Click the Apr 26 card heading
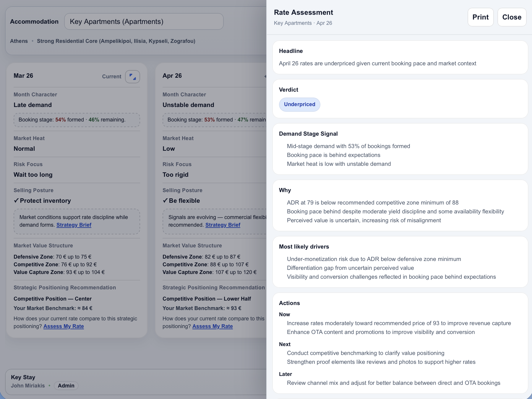Screen dimensions: 532x399 (172, 76)
